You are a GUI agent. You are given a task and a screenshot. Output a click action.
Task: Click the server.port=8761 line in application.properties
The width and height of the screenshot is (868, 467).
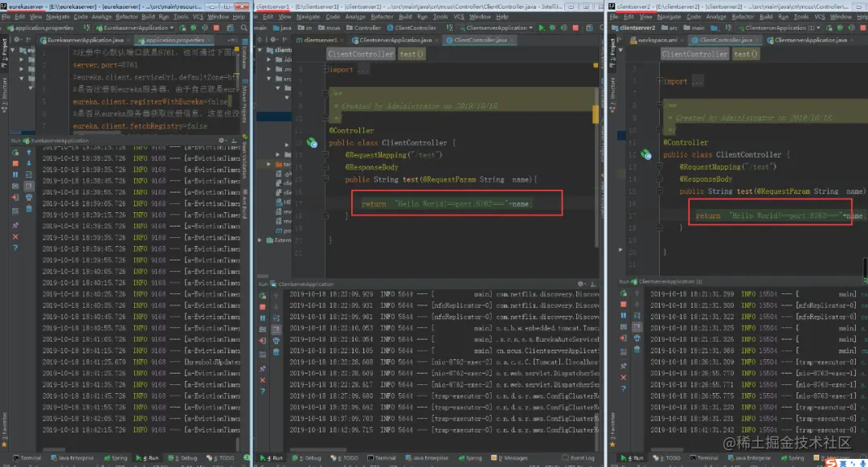(x=105, y=65)
